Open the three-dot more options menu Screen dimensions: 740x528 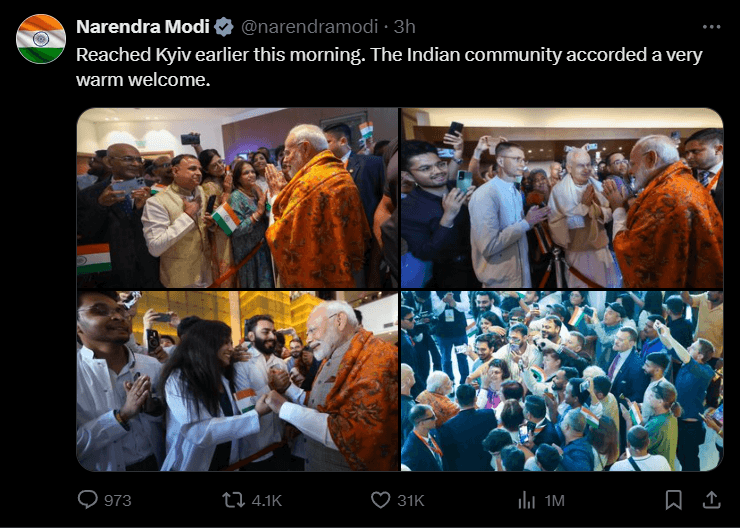tap(711, 27)
